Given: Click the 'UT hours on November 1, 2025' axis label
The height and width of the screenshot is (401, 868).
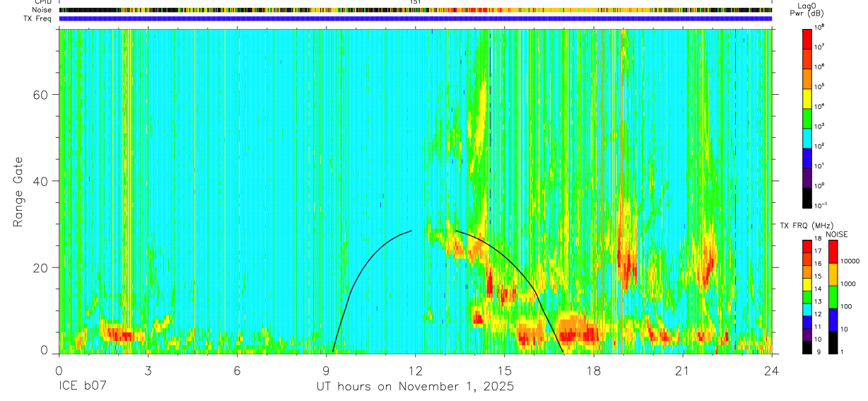Looking at the screenshot, I should click(415, 388).
